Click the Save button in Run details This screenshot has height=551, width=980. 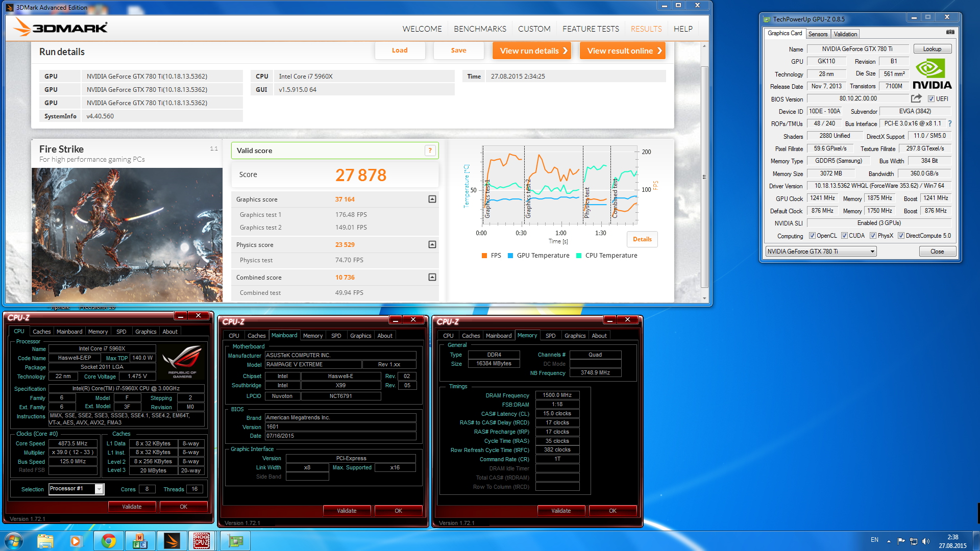pos(458,51)
